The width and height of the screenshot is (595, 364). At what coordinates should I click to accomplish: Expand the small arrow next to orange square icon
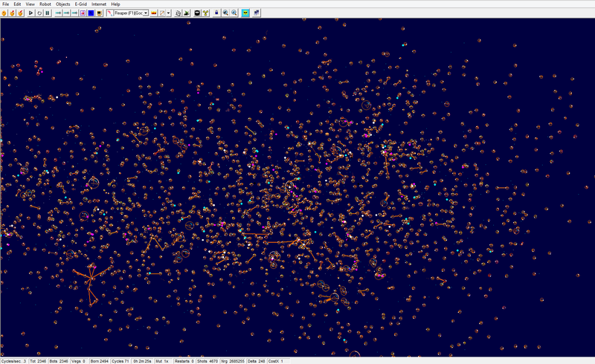click(169, 13)
